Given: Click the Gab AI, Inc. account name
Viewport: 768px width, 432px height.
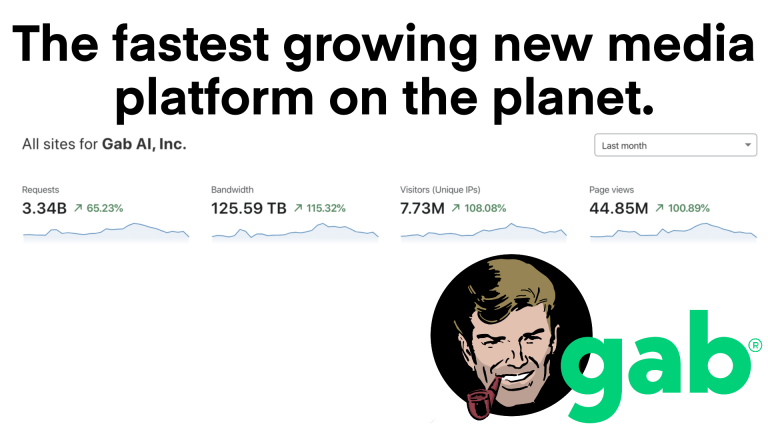Looking at the screenshot, I should pos(144,145).
